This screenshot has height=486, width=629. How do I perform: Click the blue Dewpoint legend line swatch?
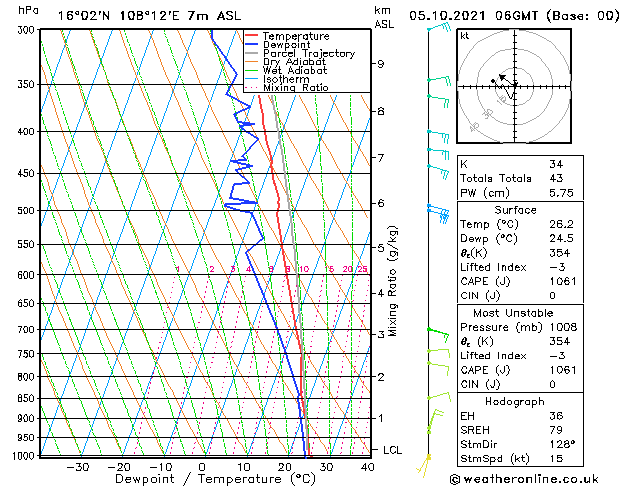click(x=252, y=45)
